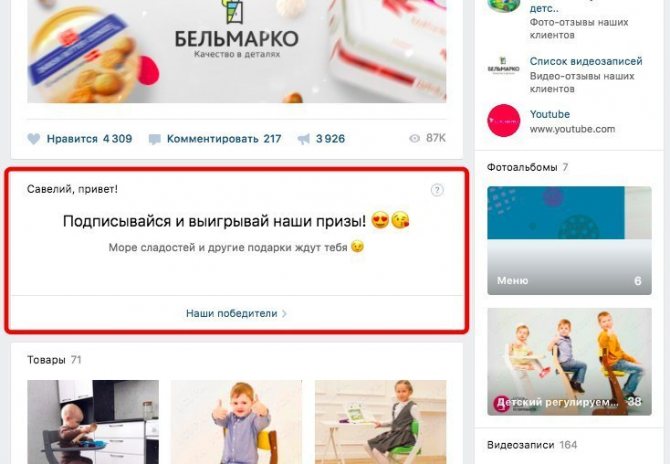The height and width of the screenshot is (464, 670).
Task: Open the Товары section header
Action: (46, 360)
